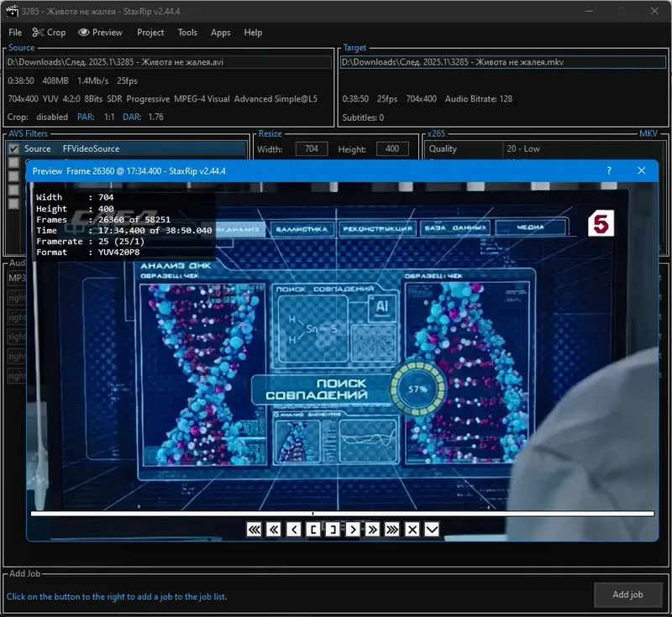Click the Source panel header link
This screenshot has width=672, height=617.
click(x=22, y=48)
